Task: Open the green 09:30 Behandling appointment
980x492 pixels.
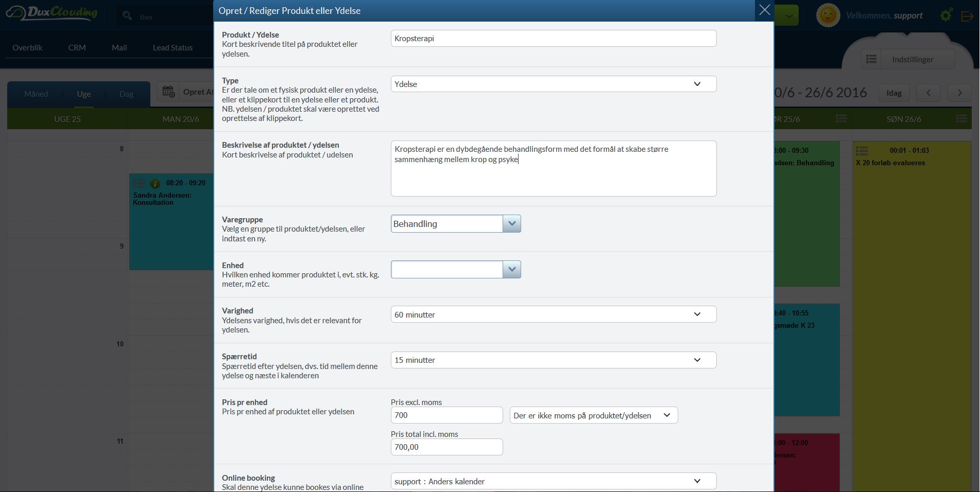Action: tap(806, 214)
